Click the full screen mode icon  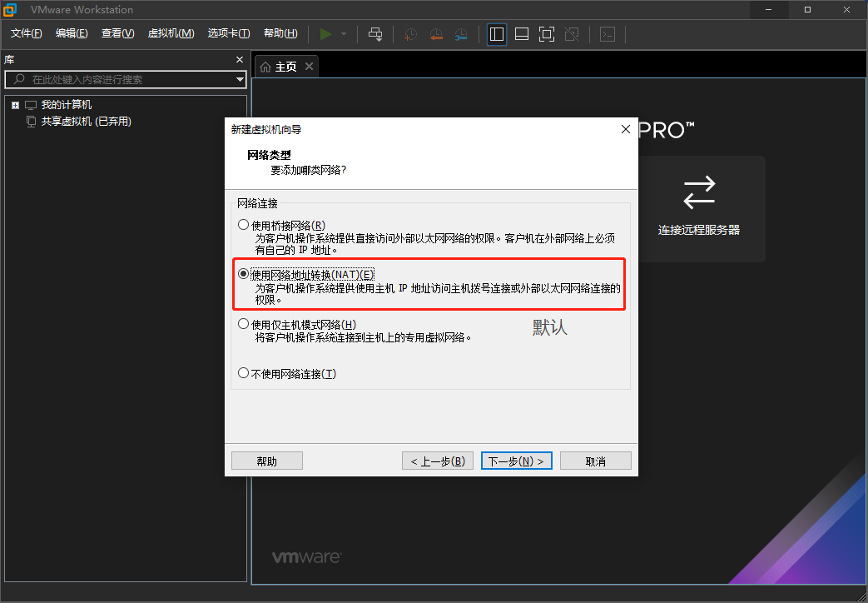(547, 34)
